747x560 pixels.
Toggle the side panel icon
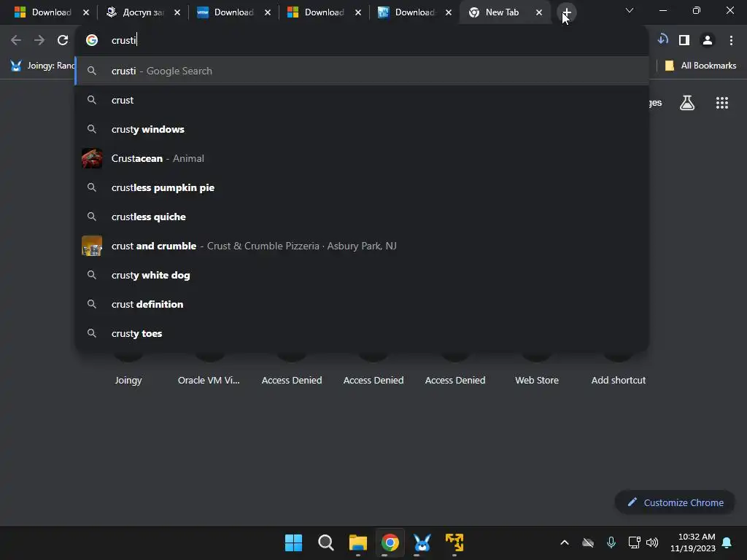click(x=684, y=40)
